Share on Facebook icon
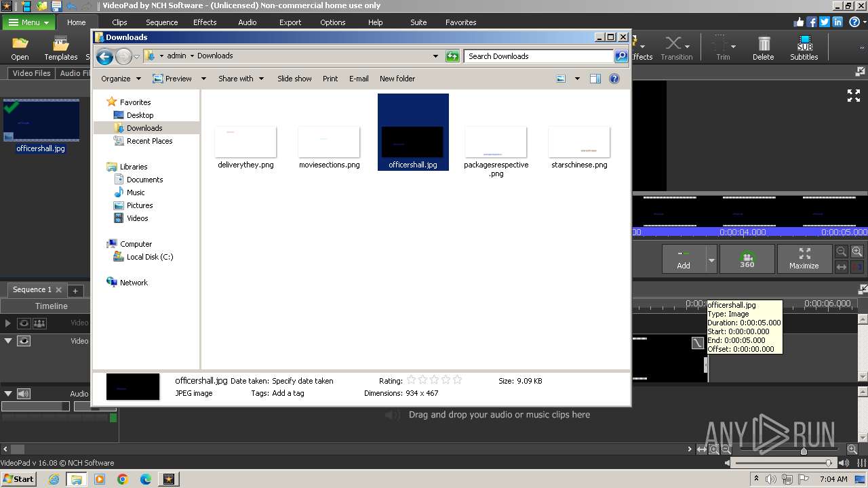This screenshot has height=488, width=868. pyautogui.click(x=812, y=22)
